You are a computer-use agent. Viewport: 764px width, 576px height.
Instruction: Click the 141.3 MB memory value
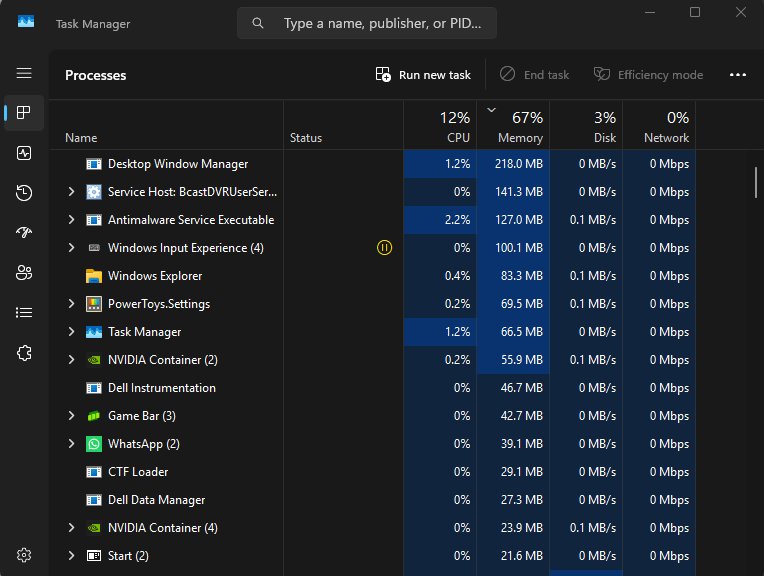[x=519, y=192]
